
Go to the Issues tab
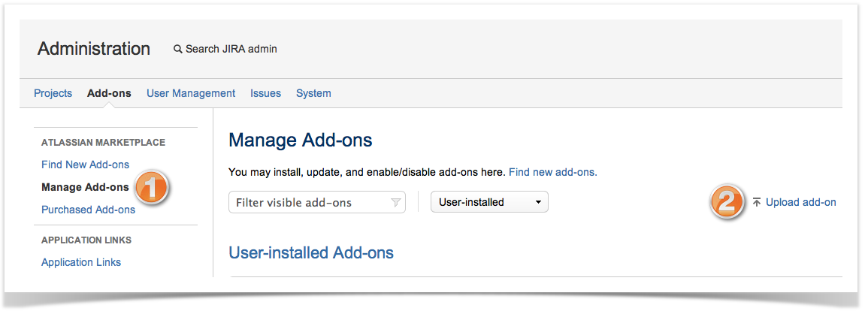tap(265, 93)
